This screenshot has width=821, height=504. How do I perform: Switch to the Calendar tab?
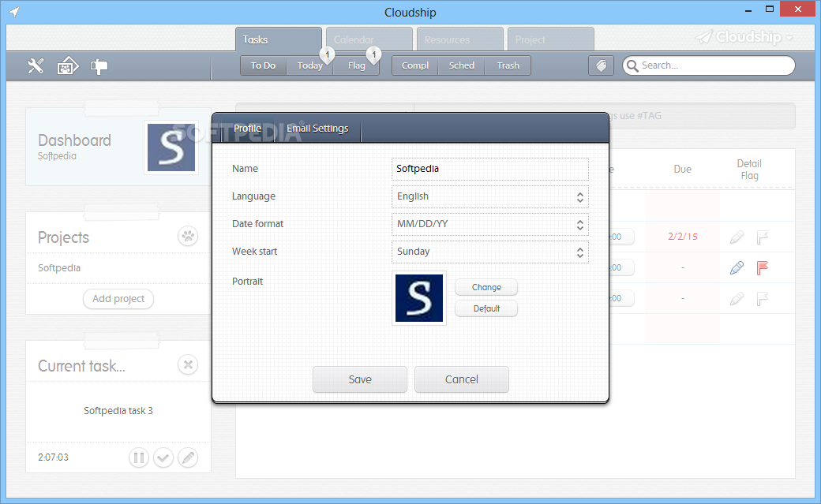(369, 39)
